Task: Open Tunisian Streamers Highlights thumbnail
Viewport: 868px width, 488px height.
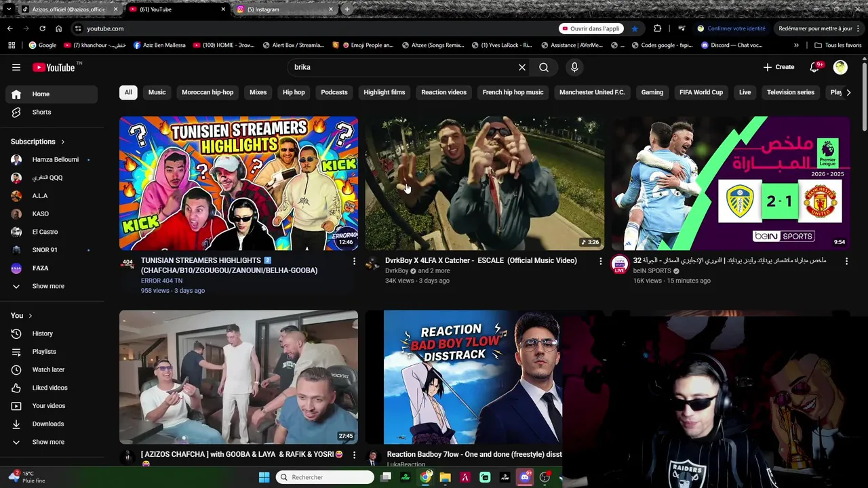Action: [239, 183]
